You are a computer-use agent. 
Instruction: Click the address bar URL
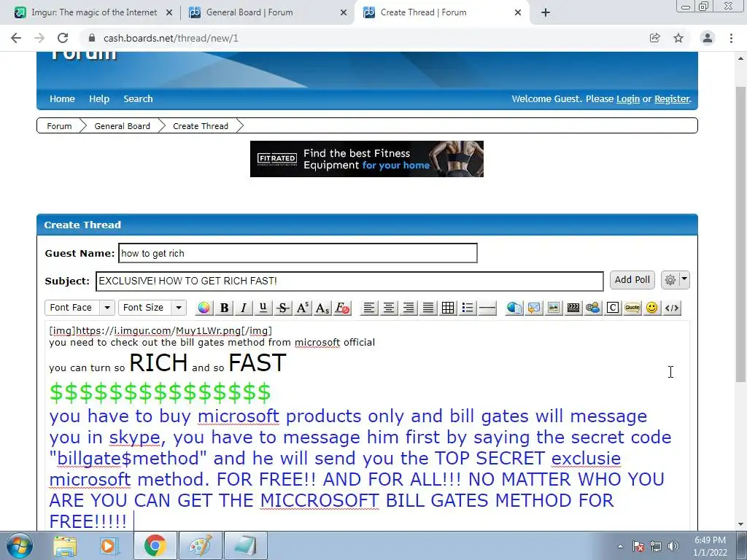[171, 38]
